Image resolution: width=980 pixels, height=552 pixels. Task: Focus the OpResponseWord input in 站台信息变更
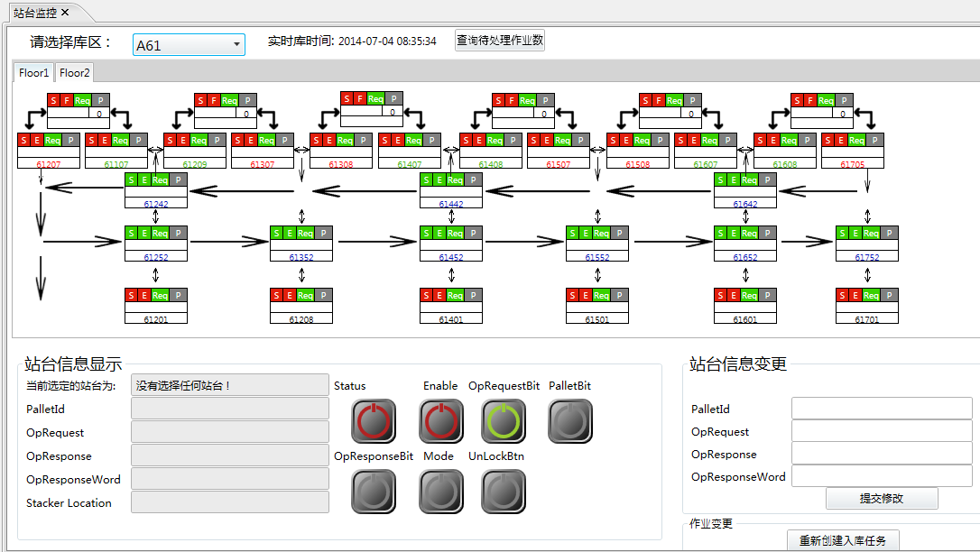point(882,476)
